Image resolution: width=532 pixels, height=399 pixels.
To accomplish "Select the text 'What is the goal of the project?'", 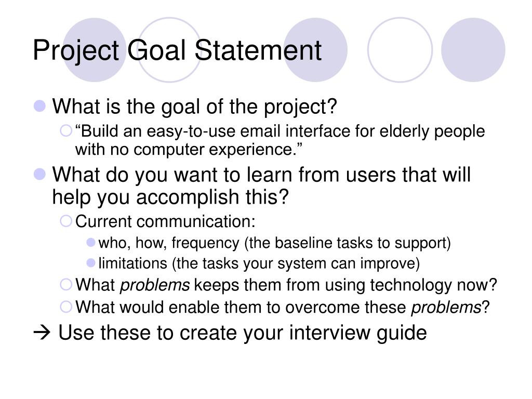I will (x=194, y=107).
